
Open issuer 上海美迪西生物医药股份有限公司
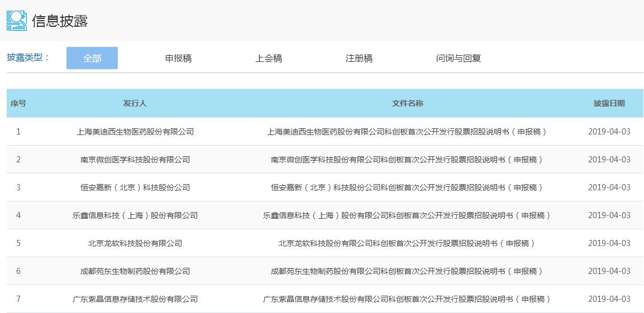point(135,132)
